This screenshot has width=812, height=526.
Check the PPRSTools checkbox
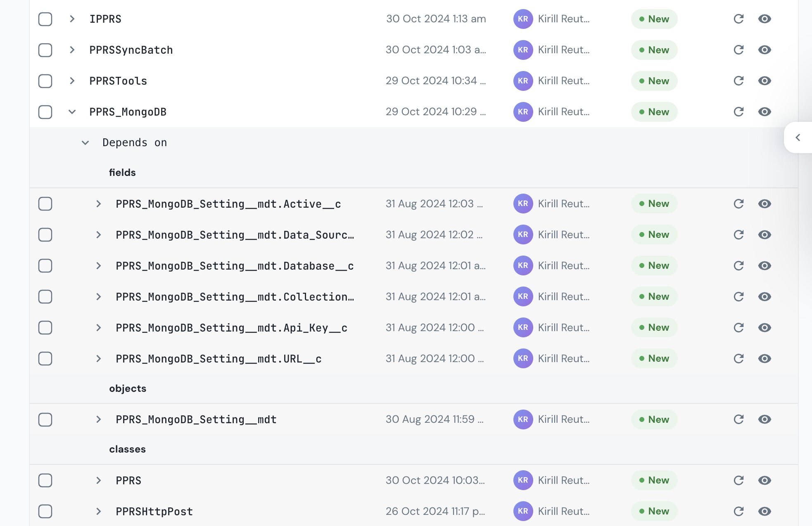click(x=45, y=81)
